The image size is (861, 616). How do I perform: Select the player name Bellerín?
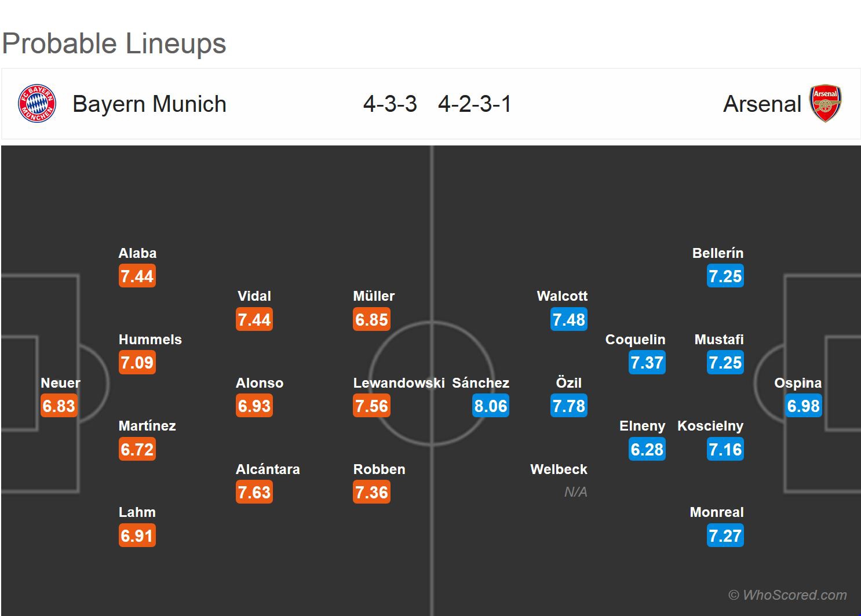(x=717, y=253)
